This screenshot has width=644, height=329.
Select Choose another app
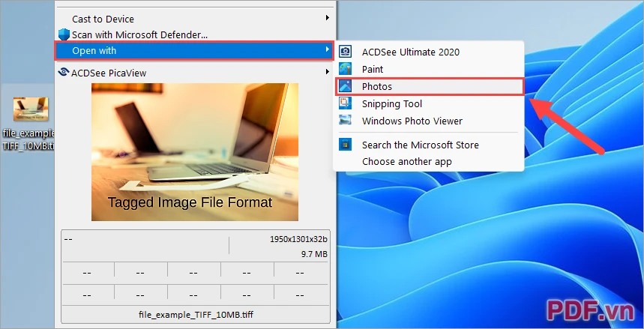[x=429, y=161]
